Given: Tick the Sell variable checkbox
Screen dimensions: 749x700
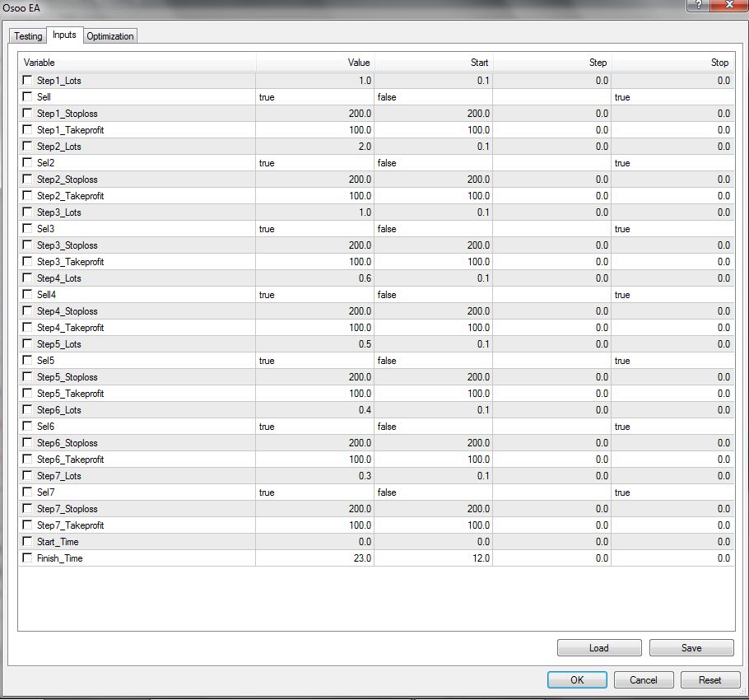Looking at the screenshot, I should [x=28, y=96].
